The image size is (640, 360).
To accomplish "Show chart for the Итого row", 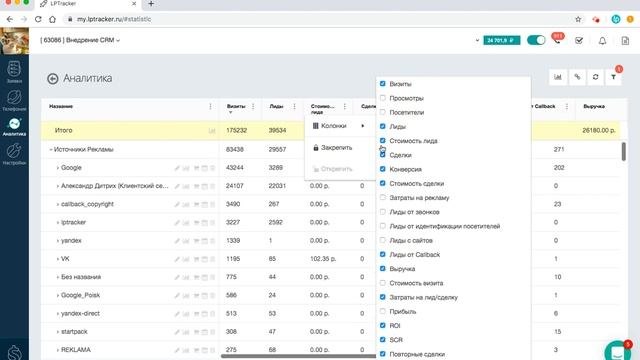I will [212, 131].
